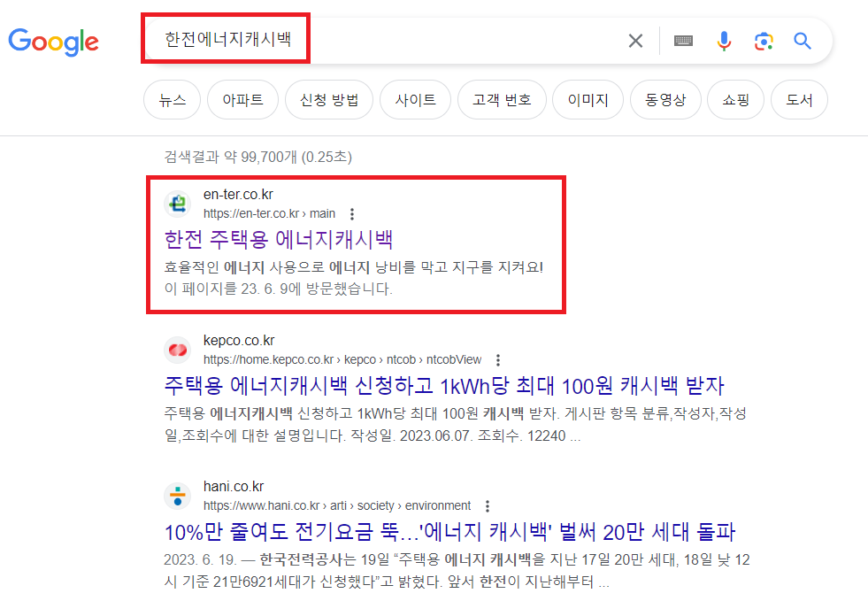Click the kepco.co.kr site favicon
This screenshot has width=868, height=601.
pyautogui.click(x=177, y=350)
